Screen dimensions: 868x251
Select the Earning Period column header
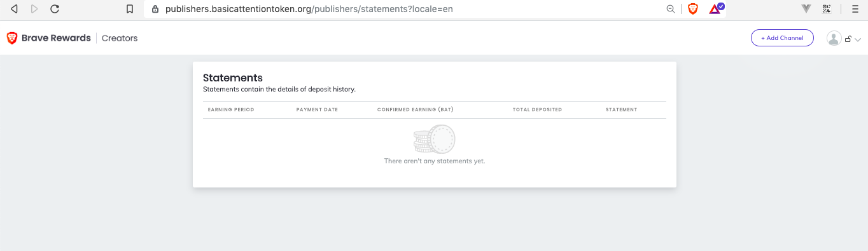(x=231, y=110)
